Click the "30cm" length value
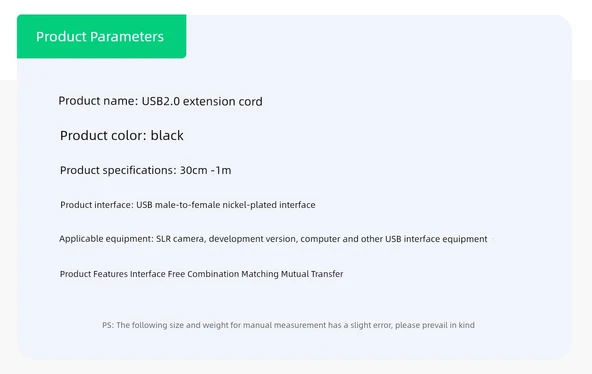Image resolution: width=592 pixels, height=374 pixels. coord(194,170)
